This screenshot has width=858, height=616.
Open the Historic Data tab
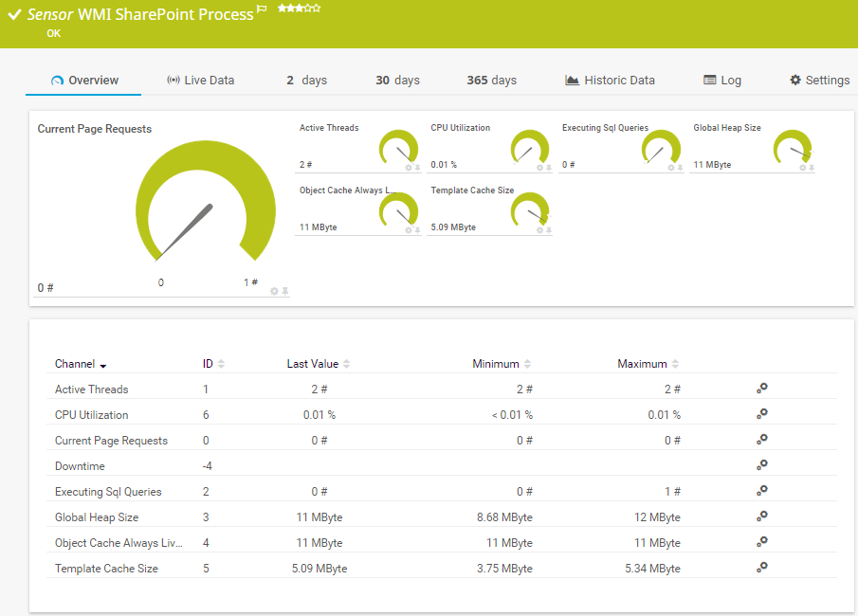[x=610, y=81]
